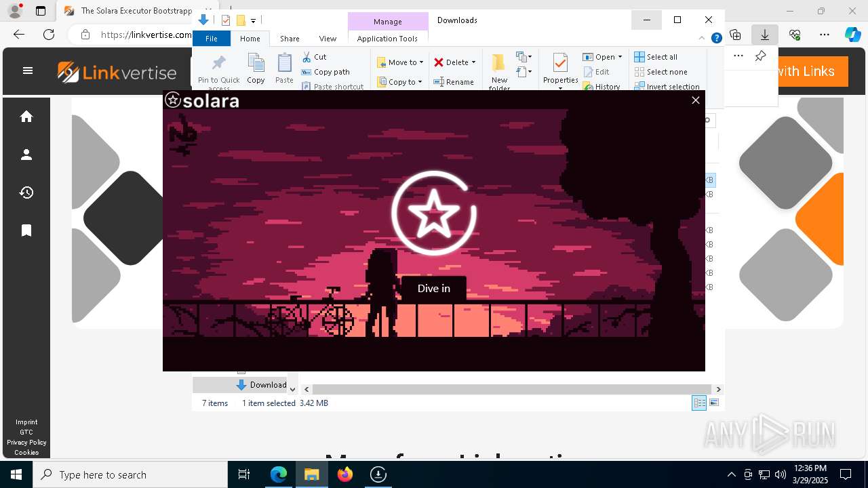Open the Windows Start menu

[x=16, y=474]
